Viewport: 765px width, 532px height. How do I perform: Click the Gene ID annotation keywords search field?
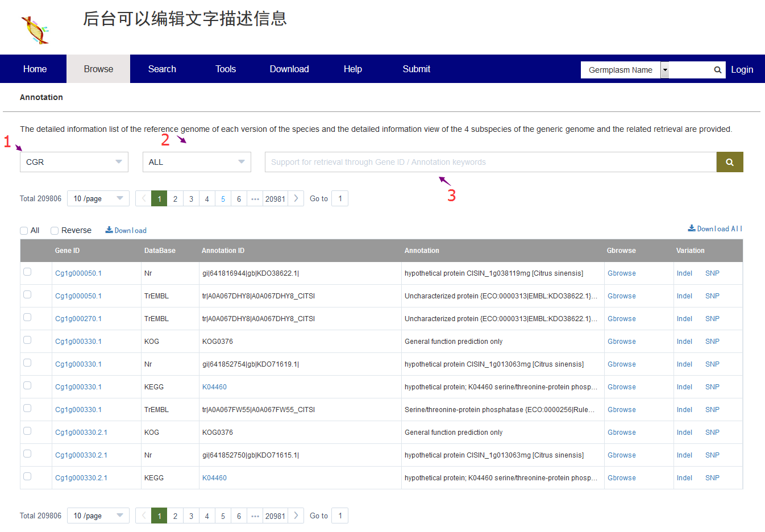click(490, 162)
